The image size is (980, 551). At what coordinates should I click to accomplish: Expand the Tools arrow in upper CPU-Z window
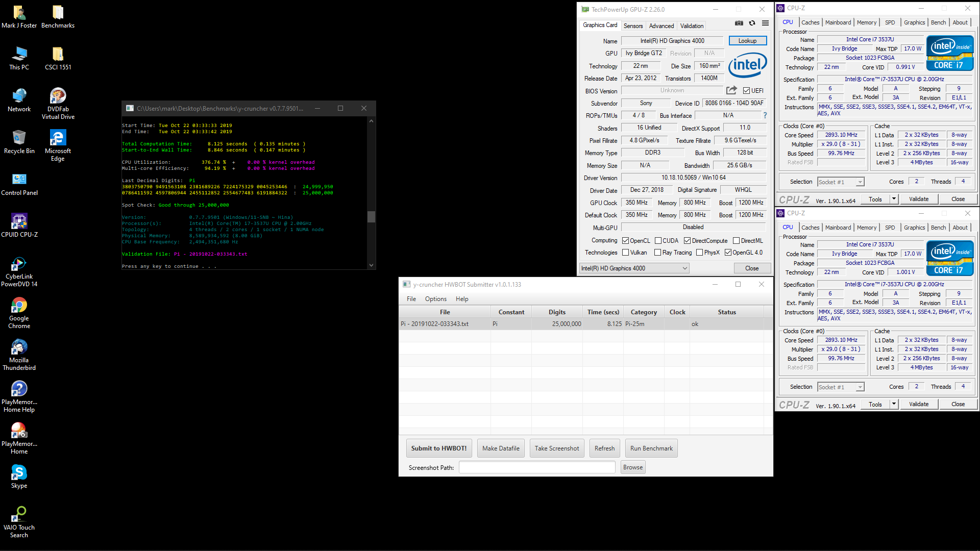(x=894, y=199)
